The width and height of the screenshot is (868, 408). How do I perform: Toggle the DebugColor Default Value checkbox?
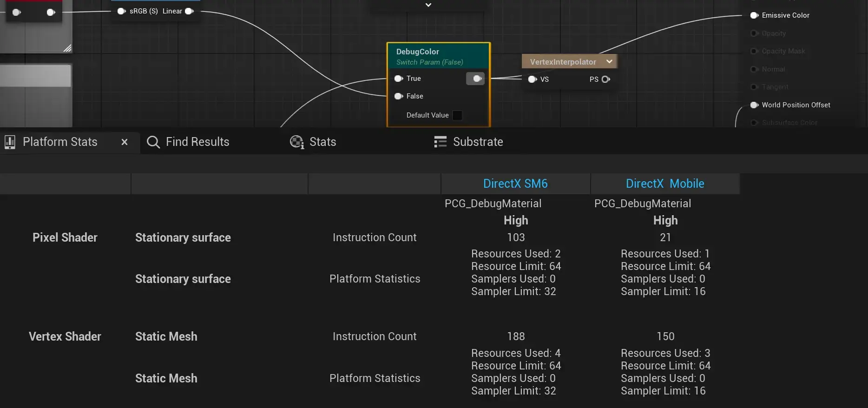457,115
